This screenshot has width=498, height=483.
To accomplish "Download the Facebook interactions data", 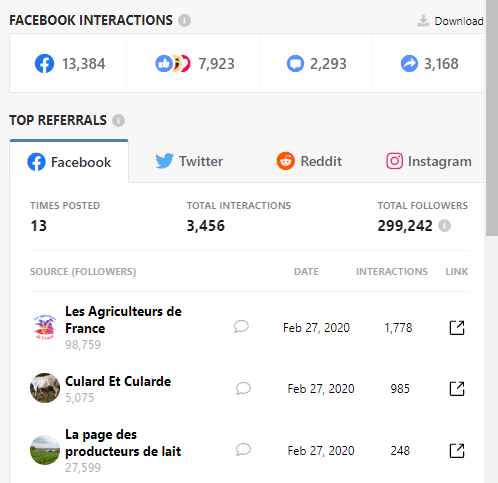I will (450, 21).
